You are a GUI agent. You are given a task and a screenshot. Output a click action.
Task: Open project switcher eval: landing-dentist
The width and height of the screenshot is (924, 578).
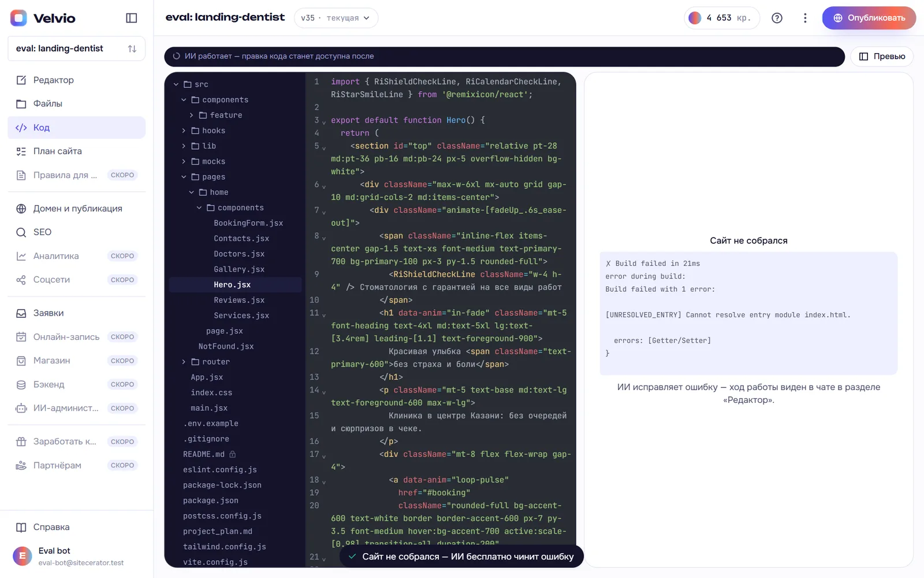click(76, 49)
